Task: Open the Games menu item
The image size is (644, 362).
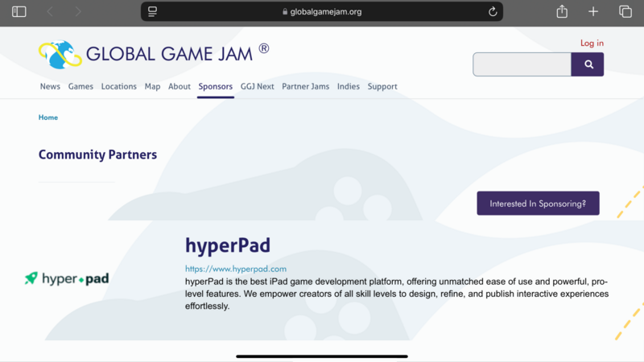Action: coord(80,87)
